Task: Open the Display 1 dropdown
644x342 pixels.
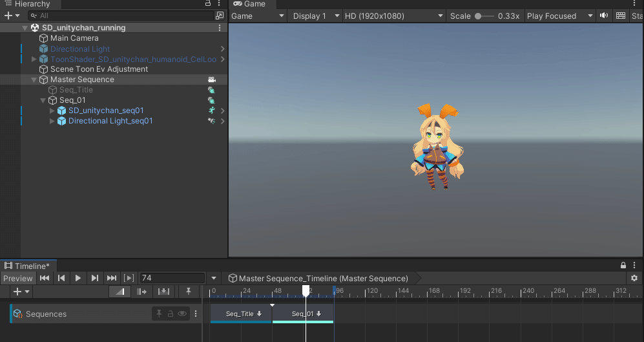Action: 317,16
